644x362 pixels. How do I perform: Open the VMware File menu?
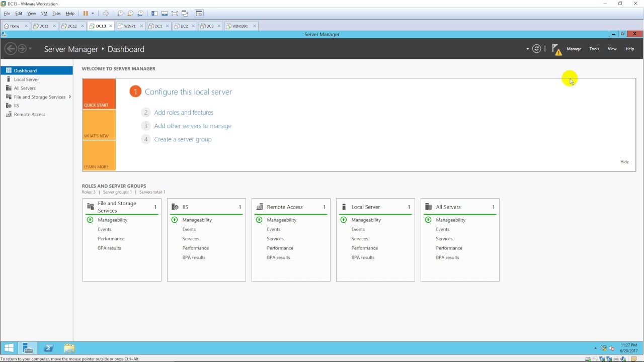(x=7, y=14)
